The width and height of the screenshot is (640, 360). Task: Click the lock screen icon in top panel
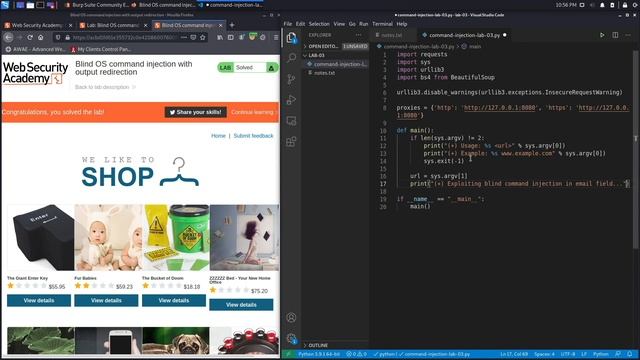[624, 5]
